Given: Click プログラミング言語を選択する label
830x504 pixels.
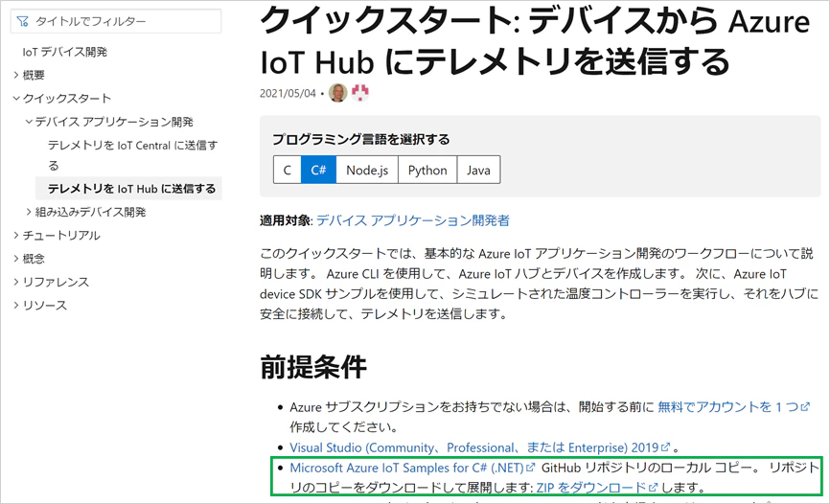Looking at the screenshot, I should [x=361, y=139].
